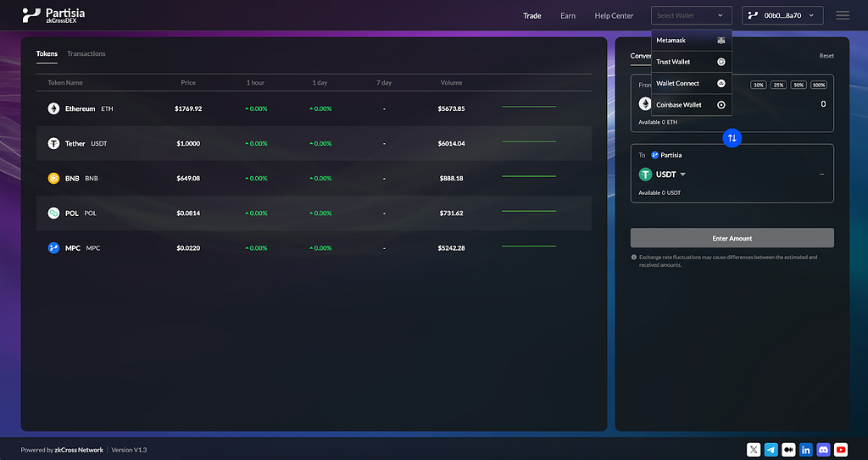The height and width of the screenshot is (460, 868).
Task: Swap From and To with blue arrows button
Action: [732, 138]
